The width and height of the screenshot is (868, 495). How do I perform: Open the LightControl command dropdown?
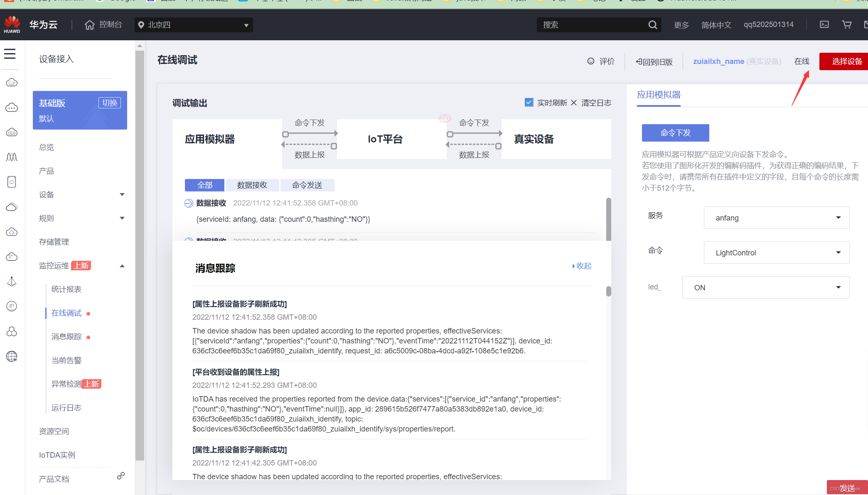(776, 252)
